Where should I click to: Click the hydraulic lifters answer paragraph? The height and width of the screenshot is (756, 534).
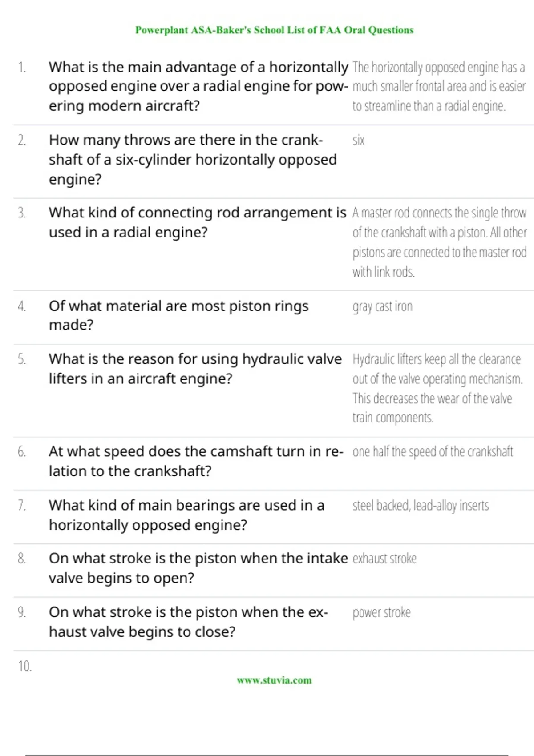pyautogui.click(x=437, y=388)
